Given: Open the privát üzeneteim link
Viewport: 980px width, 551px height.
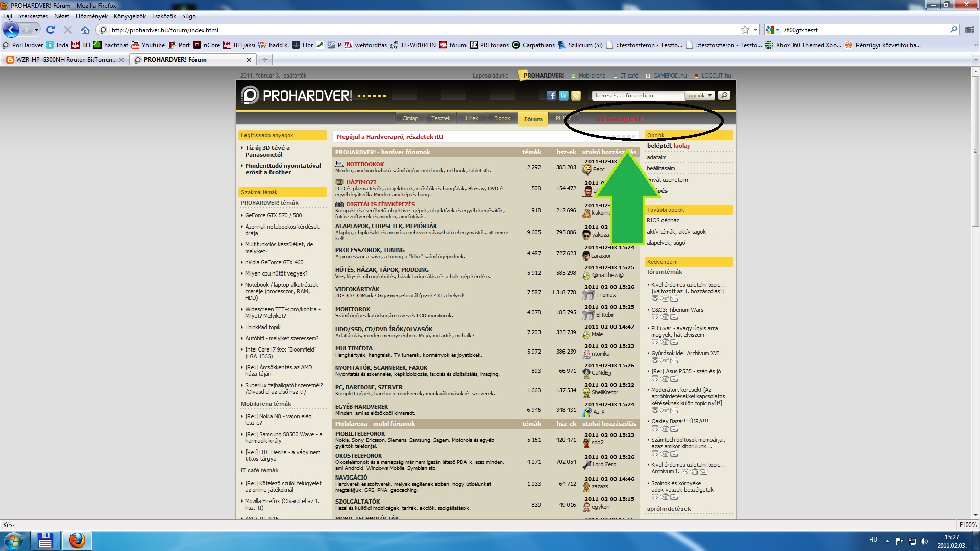Looking at the screenshot, I should [667, 180].
